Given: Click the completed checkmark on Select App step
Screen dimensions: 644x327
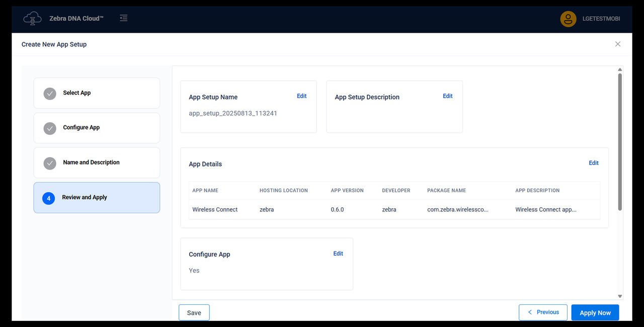Looking at the screenshot, I should pyautogui.click(x=49, y=93).
